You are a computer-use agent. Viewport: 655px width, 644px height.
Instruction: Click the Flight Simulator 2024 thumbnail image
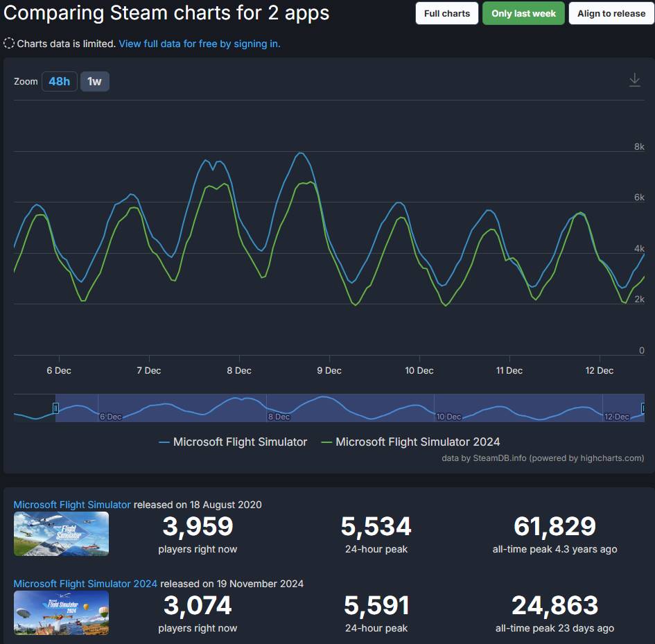[x=62, y=613]
